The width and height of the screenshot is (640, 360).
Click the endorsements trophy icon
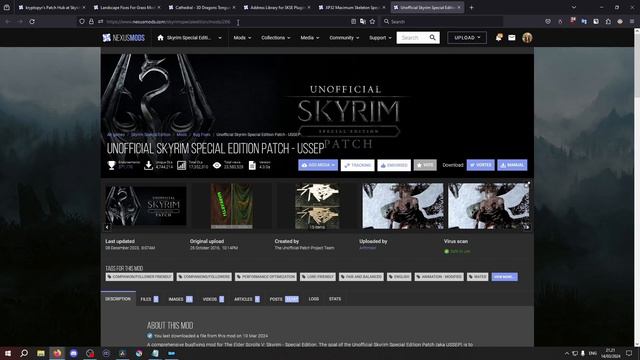(x=111, y=165)
